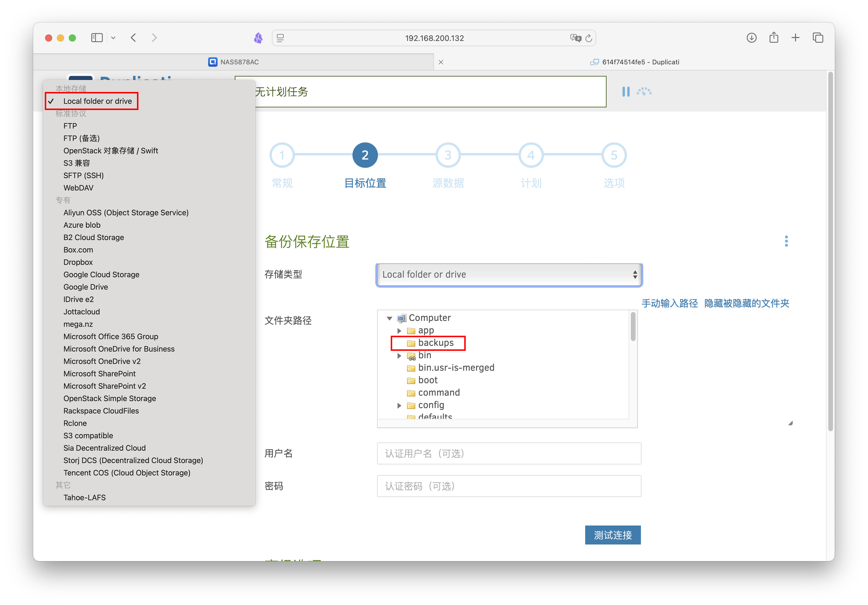
Task: Open the page reader icon in address bar
Action: click(x=280, y=38)
